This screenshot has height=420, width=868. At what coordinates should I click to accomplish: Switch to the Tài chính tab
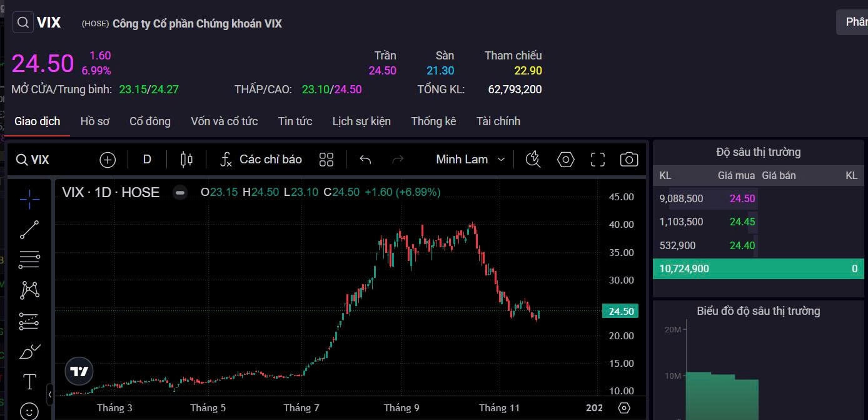[x=498, y=121]
